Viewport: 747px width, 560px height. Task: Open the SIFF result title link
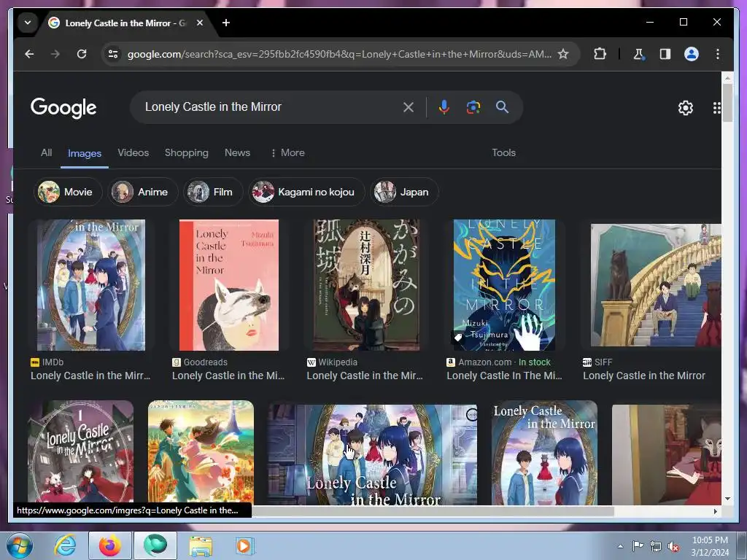click(x=644, y=376)
